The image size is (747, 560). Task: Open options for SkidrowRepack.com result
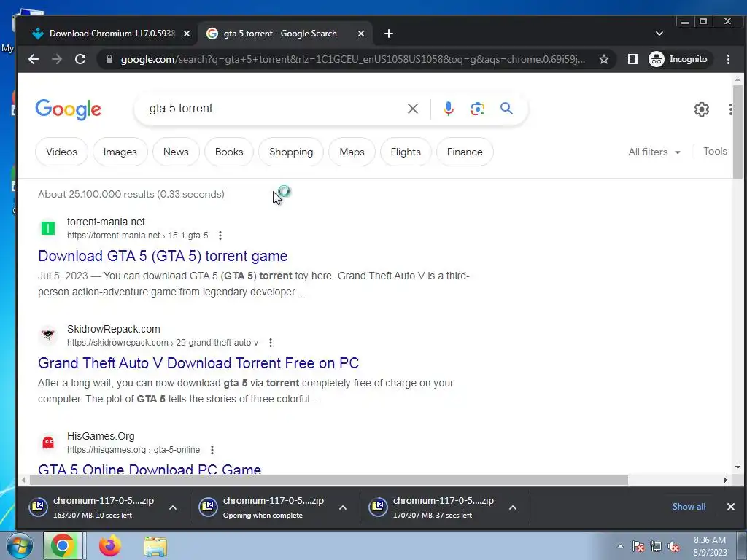(x=271, y=343)
